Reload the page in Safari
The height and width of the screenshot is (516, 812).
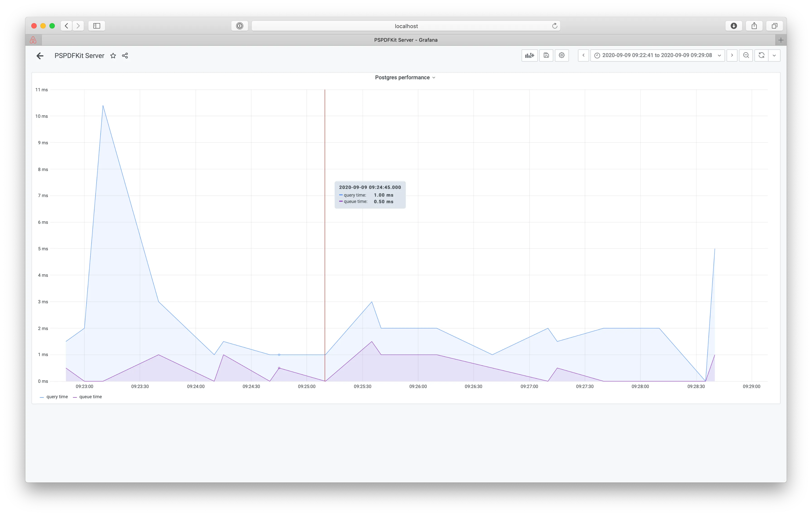[x=555, y=26]
